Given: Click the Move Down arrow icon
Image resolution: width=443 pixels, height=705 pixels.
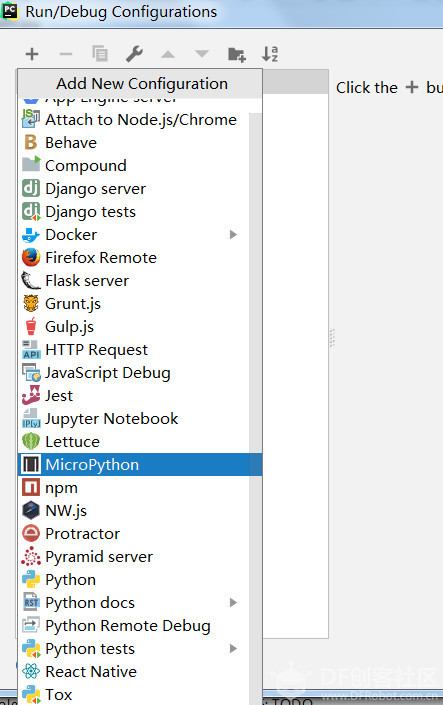Looking at the screenshot, I should [x=202, y=54].
